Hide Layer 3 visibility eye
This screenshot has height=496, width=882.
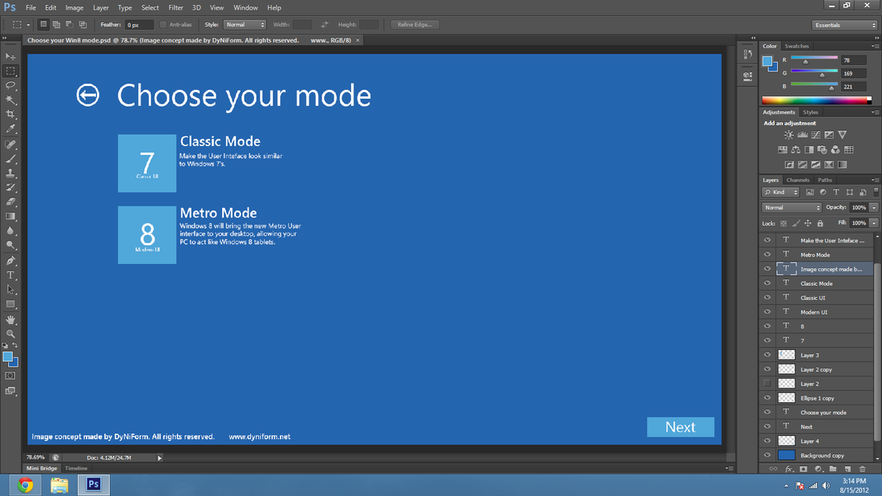[x=767, y=355]
